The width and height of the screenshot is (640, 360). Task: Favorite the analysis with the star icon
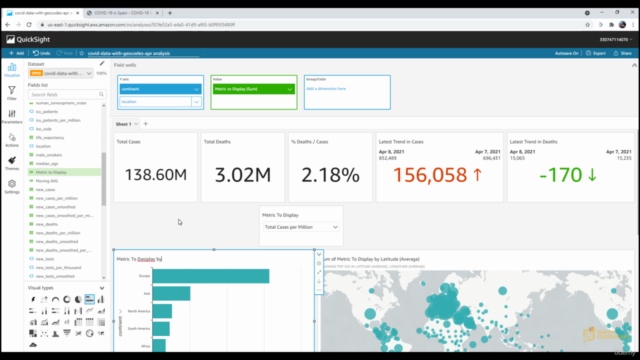(82, 53)
